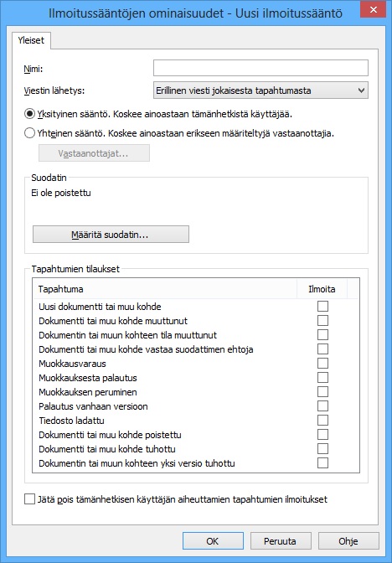Tick checkbox for Dokumentti tai muu kohde poistettu
Viewport: 392px width, 563px height.
(x=322, y=435)
